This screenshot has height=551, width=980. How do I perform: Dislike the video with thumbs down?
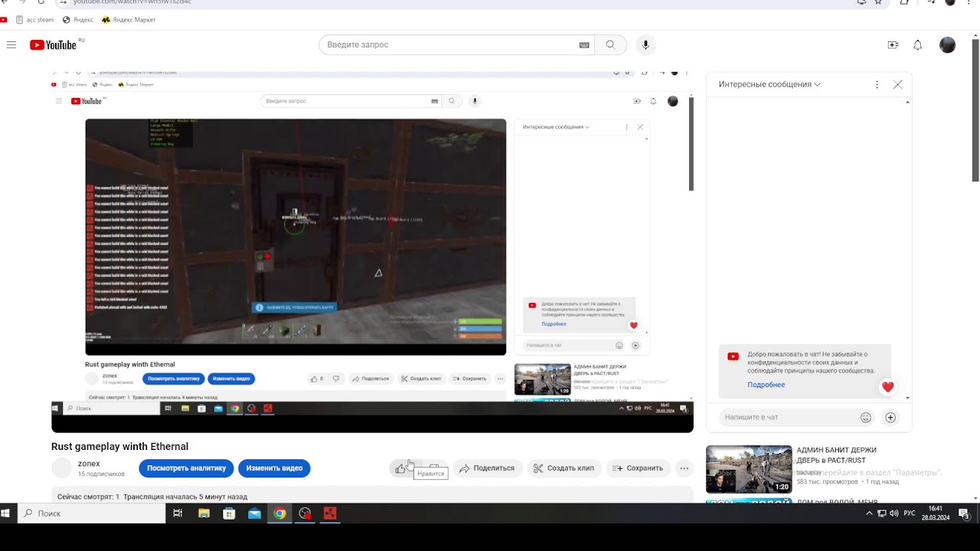(434, 468)
